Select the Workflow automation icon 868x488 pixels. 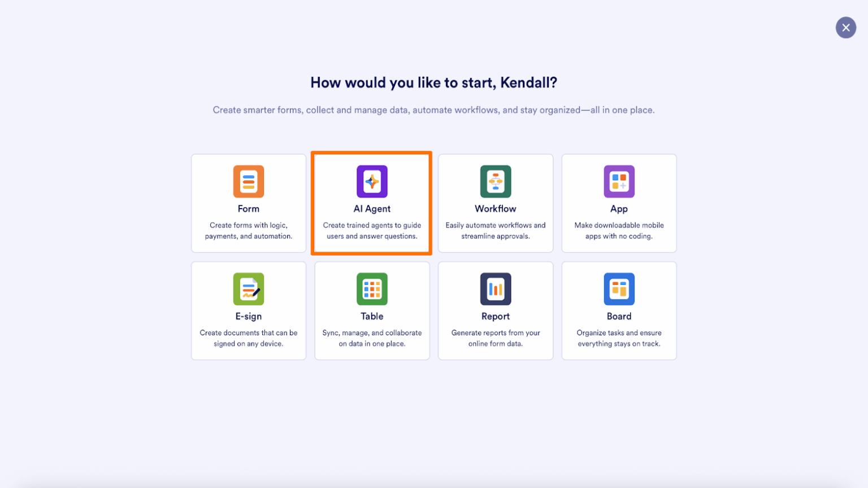(495, 182)
